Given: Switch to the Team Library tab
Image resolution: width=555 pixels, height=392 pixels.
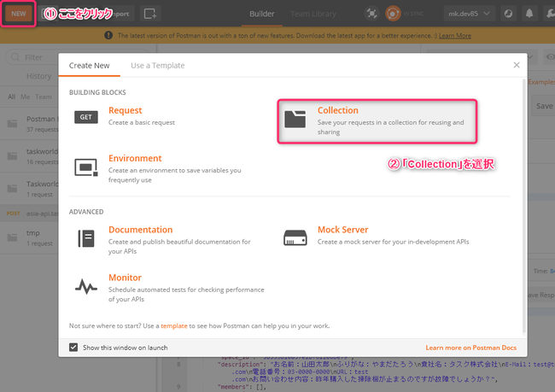Looking at the screenshot, I should [313, 14].
